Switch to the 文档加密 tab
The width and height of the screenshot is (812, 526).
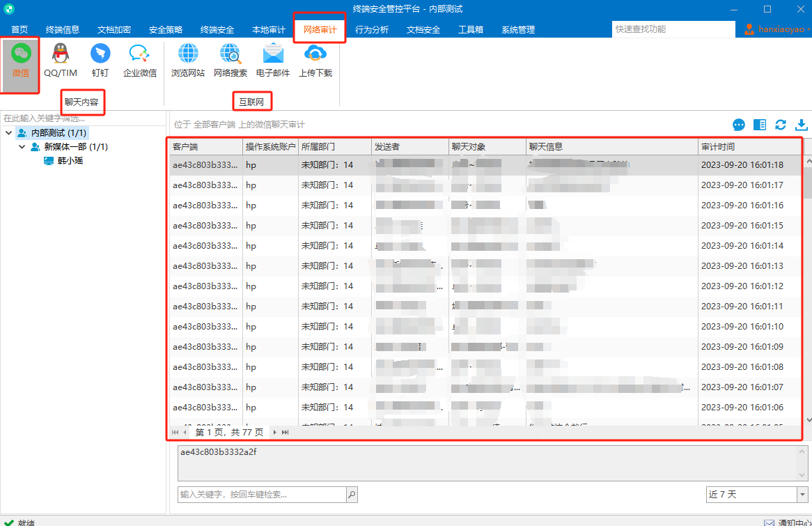tap(114, 29)
